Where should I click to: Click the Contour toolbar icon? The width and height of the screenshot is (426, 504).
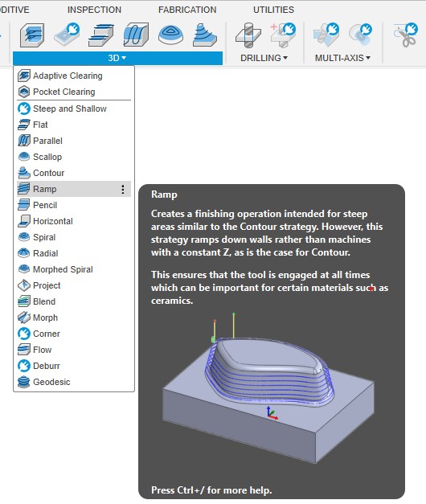(x=205, y=35)
